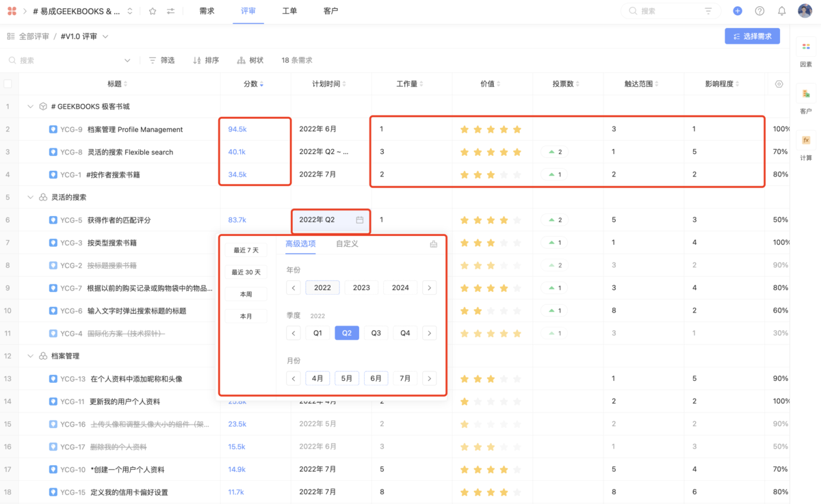This screenshot has width=821, height=504.
Task: Open the 排序 sort options
Action: coord(206,60)
